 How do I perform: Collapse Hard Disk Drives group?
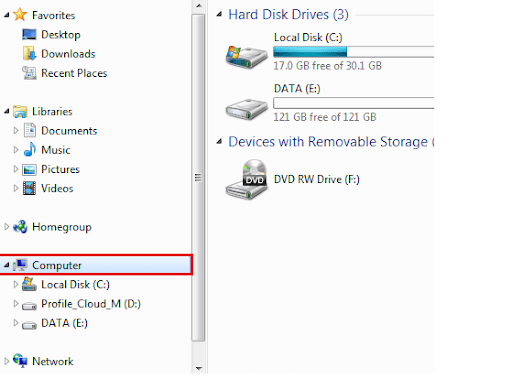(x=219, y=14)
